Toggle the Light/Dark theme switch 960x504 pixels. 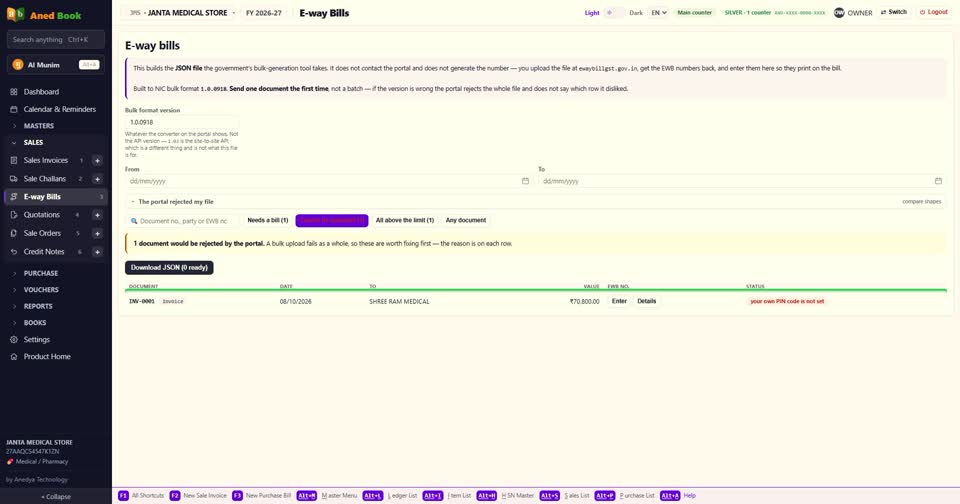(614, 12)
